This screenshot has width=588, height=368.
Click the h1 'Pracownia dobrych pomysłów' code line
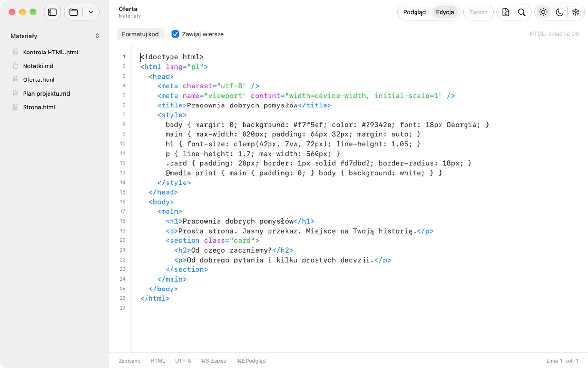pyautogui.click(x=240, y=221)
